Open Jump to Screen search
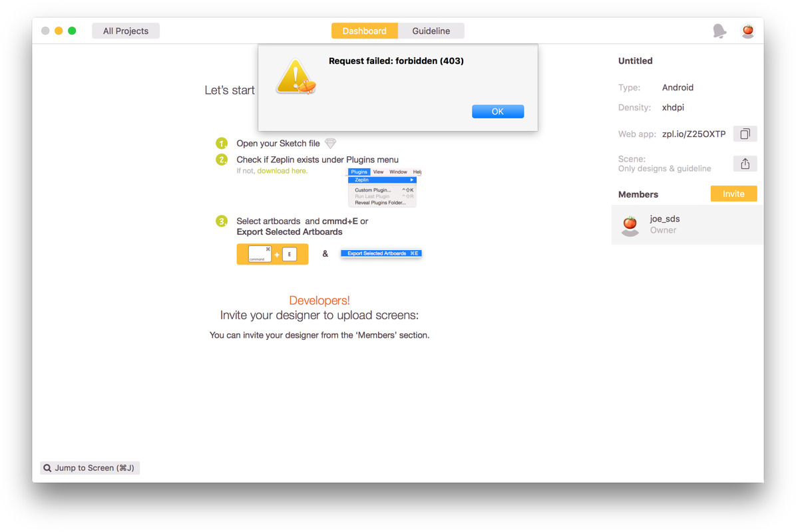 (x=90, y=468)
